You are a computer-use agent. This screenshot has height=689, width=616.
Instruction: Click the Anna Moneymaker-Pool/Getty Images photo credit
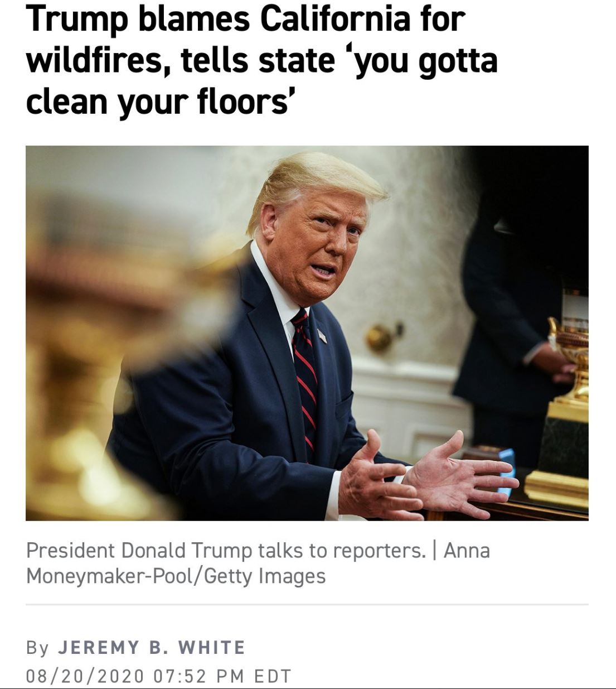pos(258,563)
